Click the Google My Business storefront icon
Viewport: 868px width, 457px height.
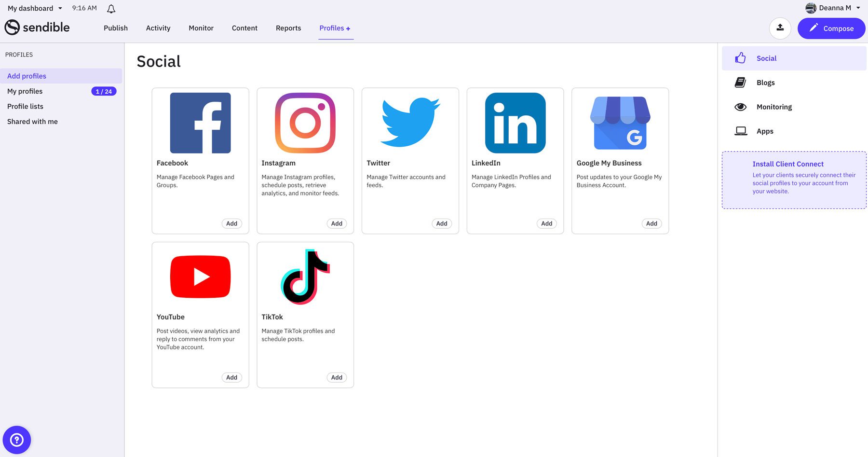(x=620, y=123)
